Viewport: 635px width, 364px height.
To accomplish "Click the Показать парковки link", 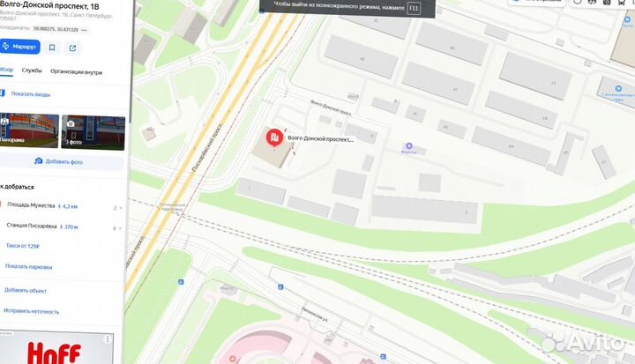I will (x=28, y=267).
